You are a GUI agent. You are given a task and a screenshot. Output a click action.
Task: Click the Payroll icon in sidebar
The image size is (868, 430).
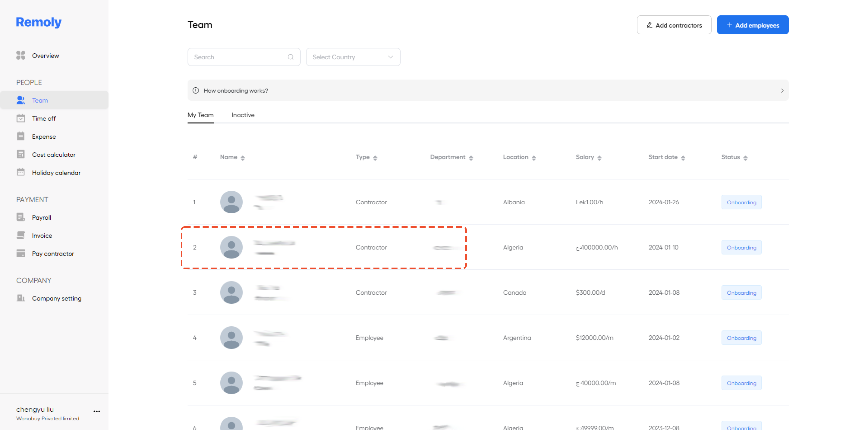[20, 217]
